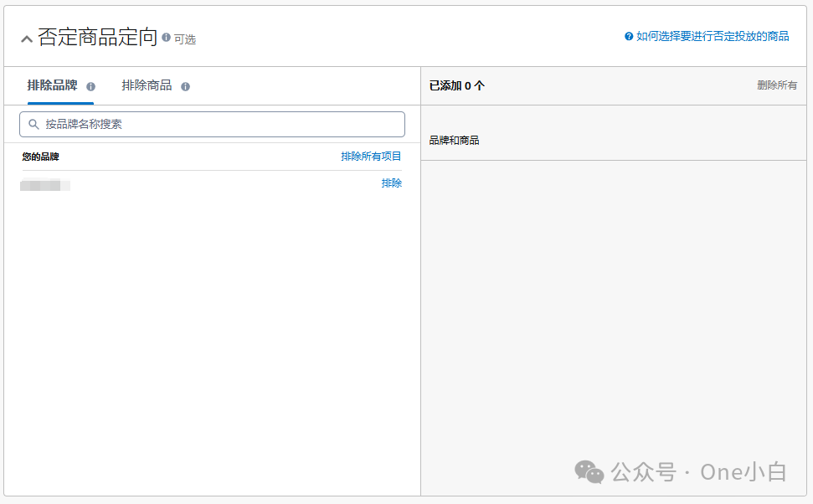Screen dimensions: 813x504
Task: Click the 公众号 · One小白 watermark text
Action: coord(699,472)
